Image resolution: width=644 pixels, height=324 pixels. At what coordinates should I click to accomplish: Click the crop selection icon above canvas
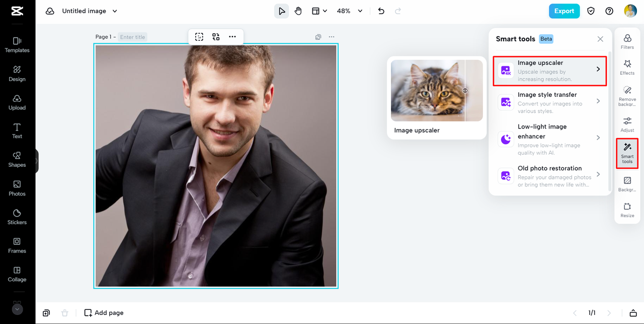tap(199, 37)
